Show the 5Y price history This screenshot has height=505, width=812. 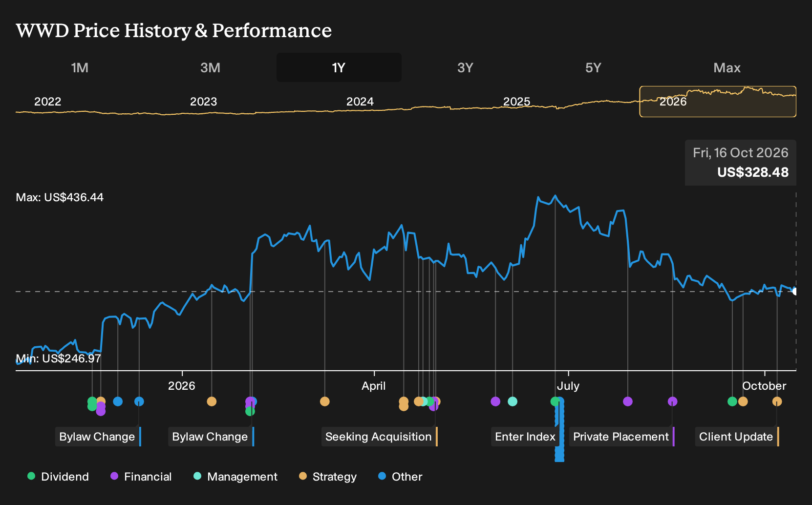[593, 67]
